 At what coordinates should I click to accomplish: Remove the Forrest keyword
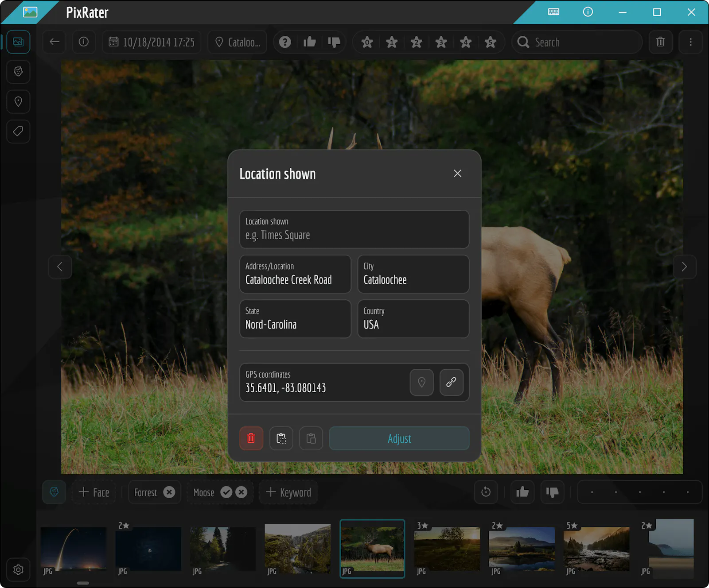[169, 492]
